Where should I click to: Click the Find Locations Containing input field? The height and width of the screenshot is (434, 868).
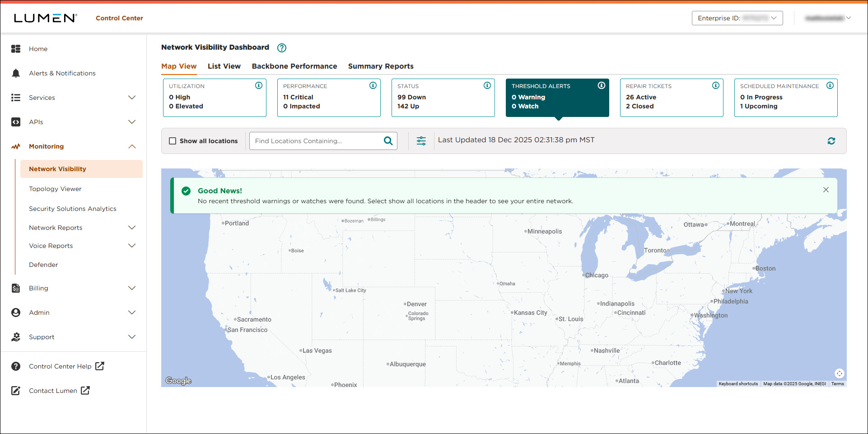click(316, 140)
